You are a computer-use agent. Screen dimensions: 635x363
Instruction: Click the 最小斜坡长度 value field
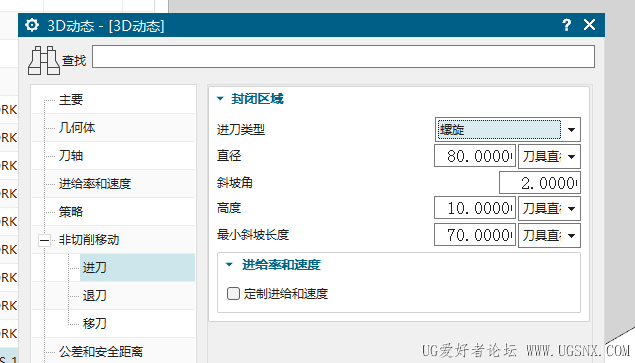pos(475,235)
